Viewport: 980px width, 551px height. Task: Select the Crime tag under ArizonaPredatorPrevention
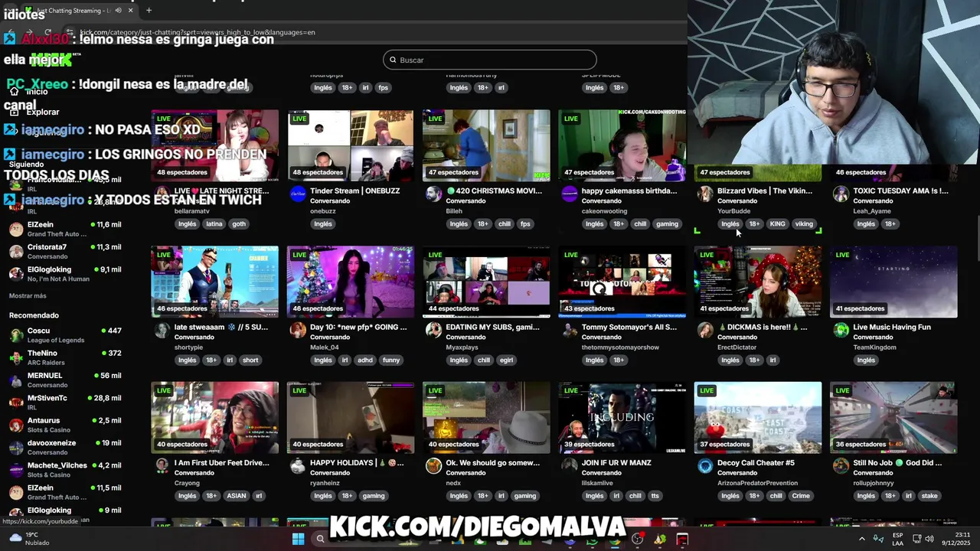coord(801,496)
